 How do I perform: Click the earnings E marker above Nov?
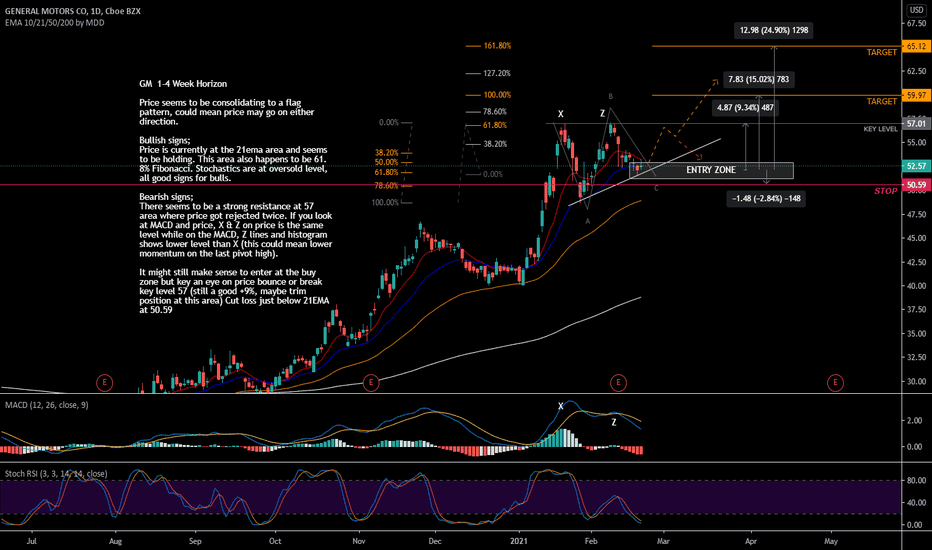click(371, 382)
